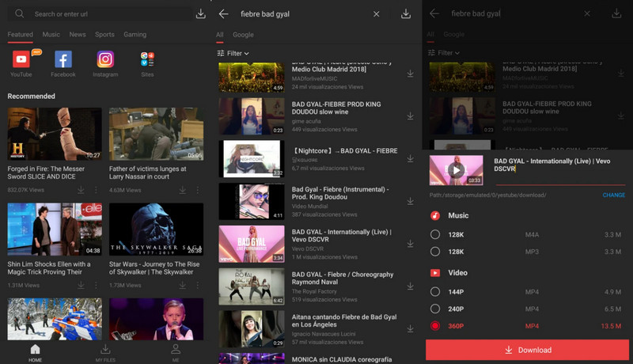The image size is (633, 364).
Task: Download the Shin Lim Shocks Ellen video
Action: click(x=81, y=285)
